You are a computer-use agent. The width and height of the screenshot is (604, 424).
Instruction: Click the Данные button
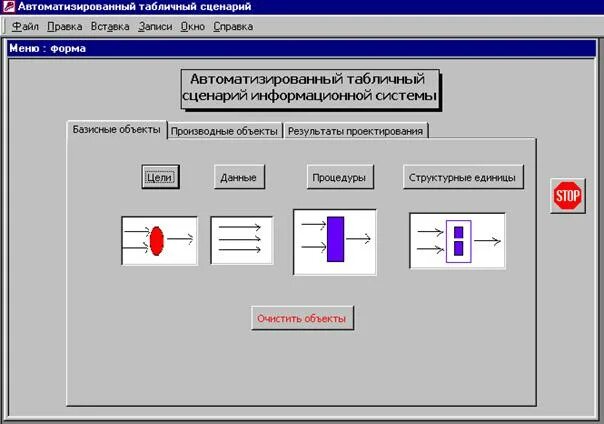(x=239, y=177)
